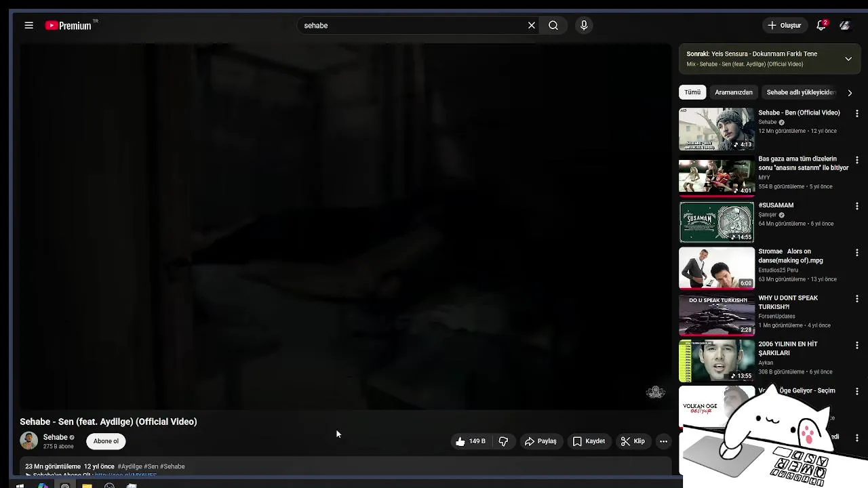868x488 pixels.
Task: Subscribe with the Abone ol button
Action: click(x=106, y=441)
